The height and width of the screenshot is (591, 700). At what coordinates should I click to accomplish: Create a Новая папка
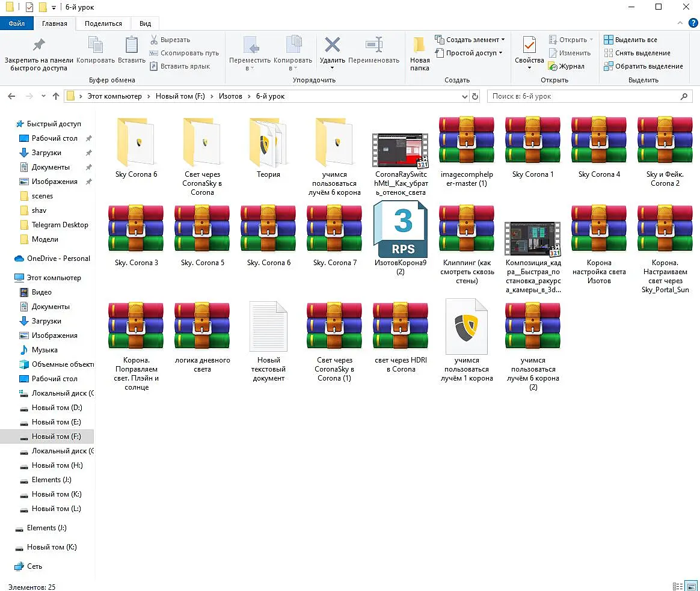pyautogui.click(x=420, y=54)
